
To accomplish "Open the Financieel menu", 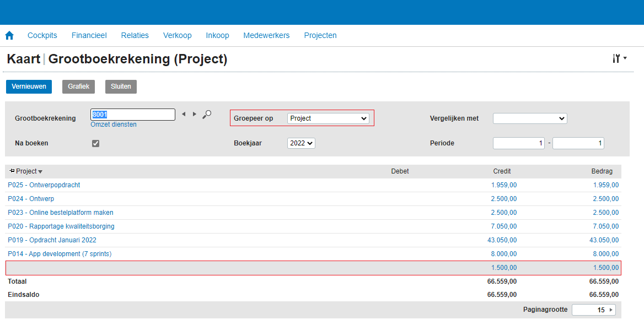I will (89, 35).
